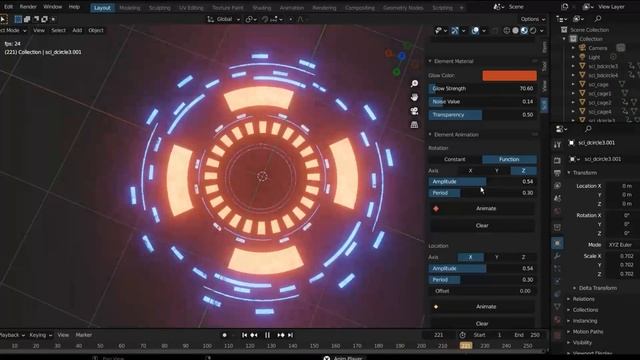This screenshot has height=360, width=640.
Task: Click the properties editor search icon
Action: pos(588,129)
